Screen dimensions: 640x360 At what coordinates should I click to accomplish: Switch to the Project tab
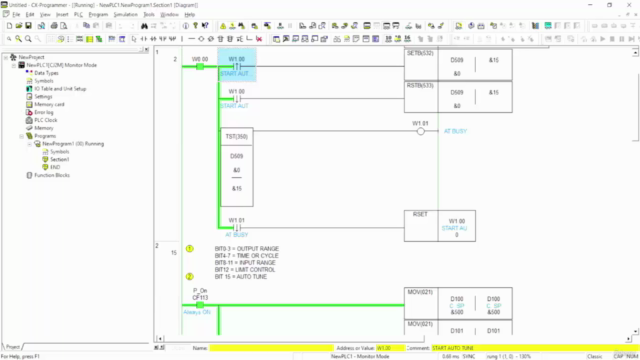(x=12, y=347)
